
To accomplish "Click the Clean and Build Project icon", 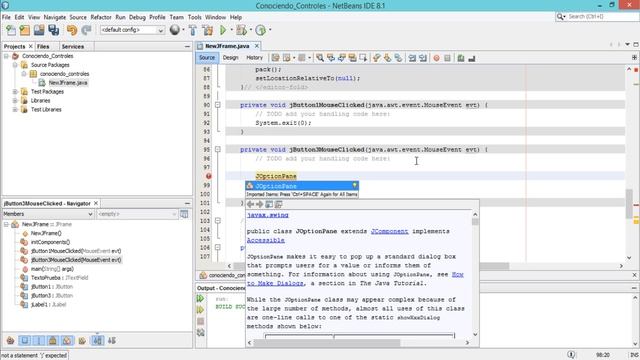I will [x=207, y=30].
